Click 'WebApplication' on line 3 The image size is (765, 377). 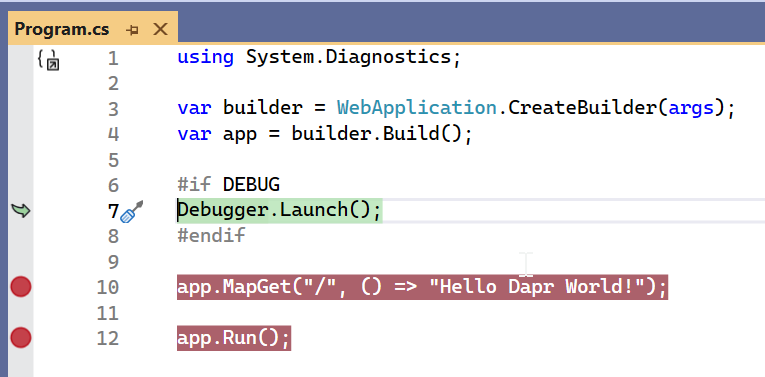pos(417,108)
